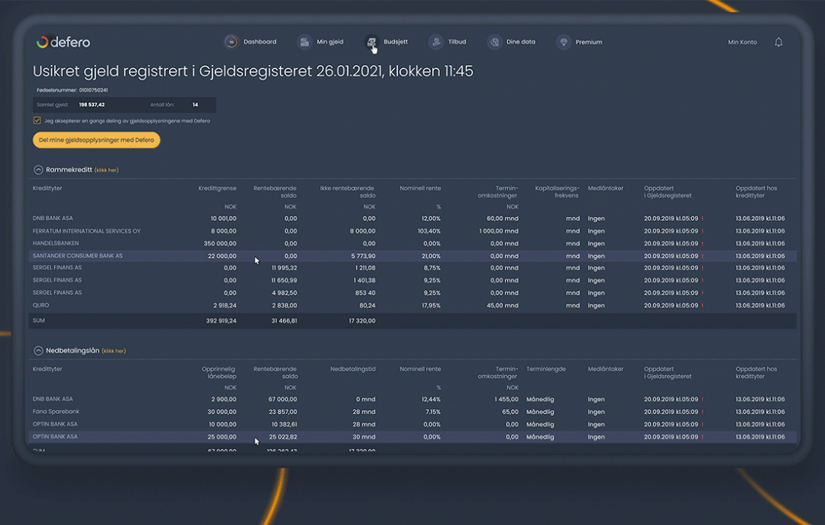The height and width of the screenshot is (525, 825).
Task: Click the Budsjett nav icon
Action: [x=371, y=42]
